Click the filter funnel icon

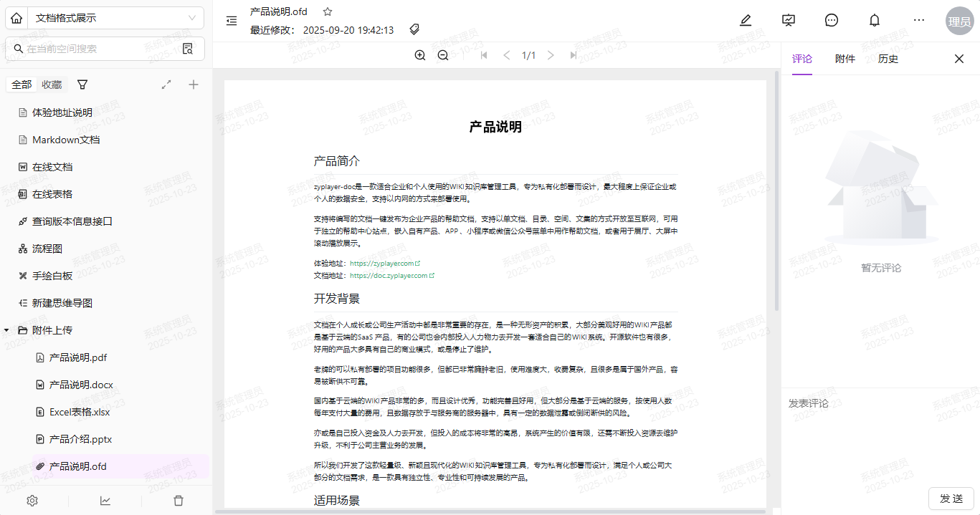tap(82, 85)
